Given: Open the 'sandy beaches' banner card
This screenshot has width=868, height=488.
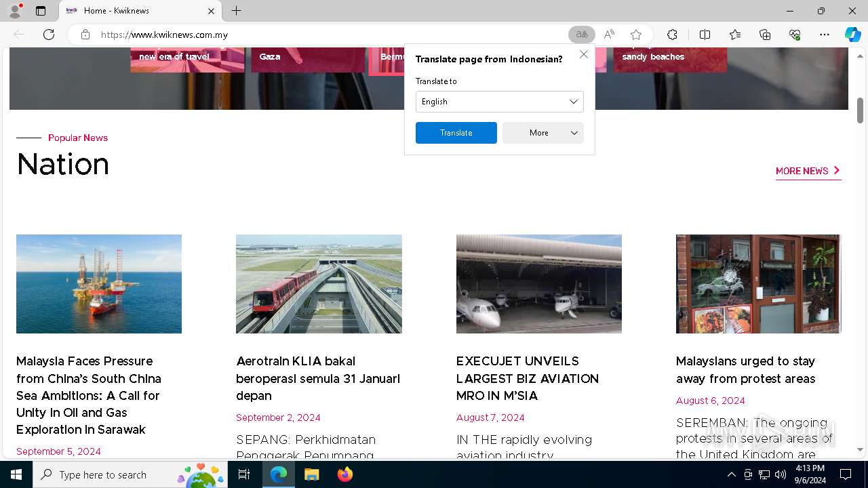Looking at the screenshot, I should (670, 60).
